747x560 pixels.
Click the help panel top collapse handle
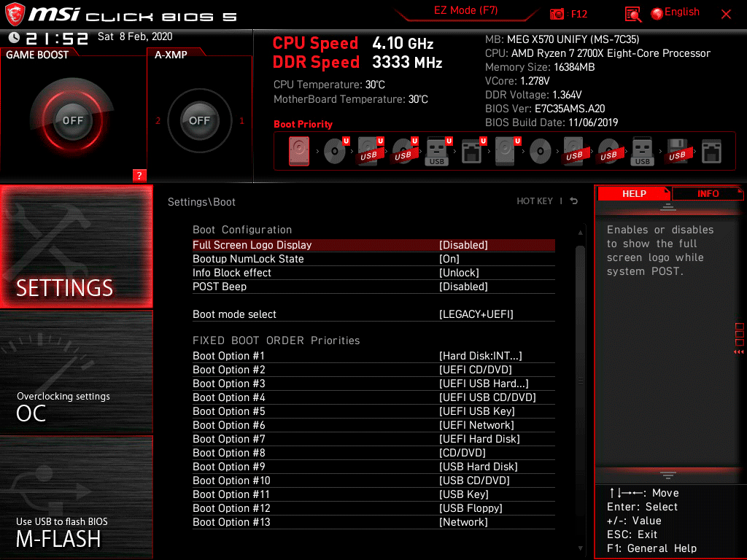(667, 206)
